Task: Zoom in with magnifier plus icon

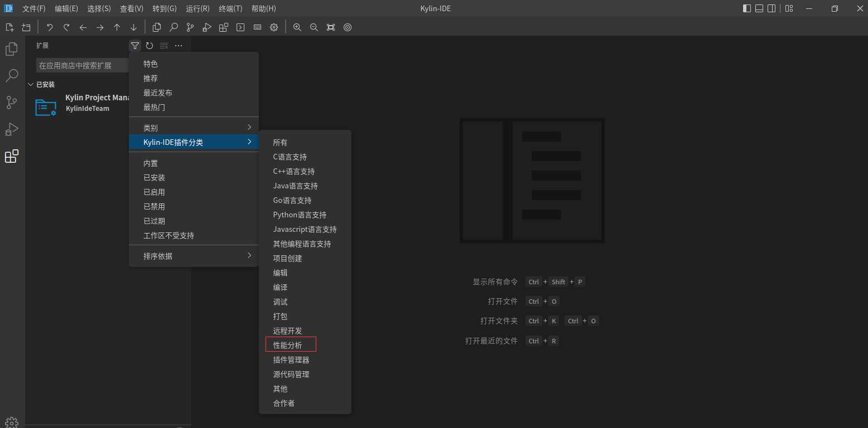Action: coord(297,27)
